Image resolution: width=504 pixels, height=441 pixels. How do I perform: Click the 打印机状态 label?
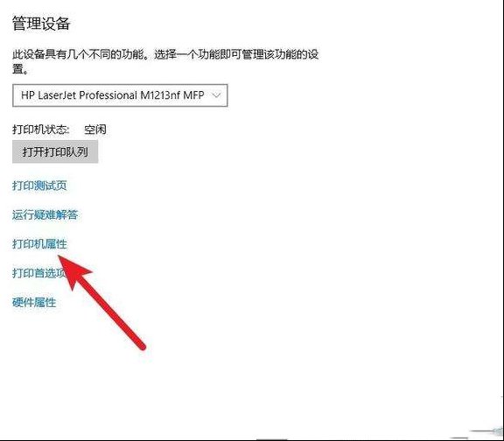[41, 129]
